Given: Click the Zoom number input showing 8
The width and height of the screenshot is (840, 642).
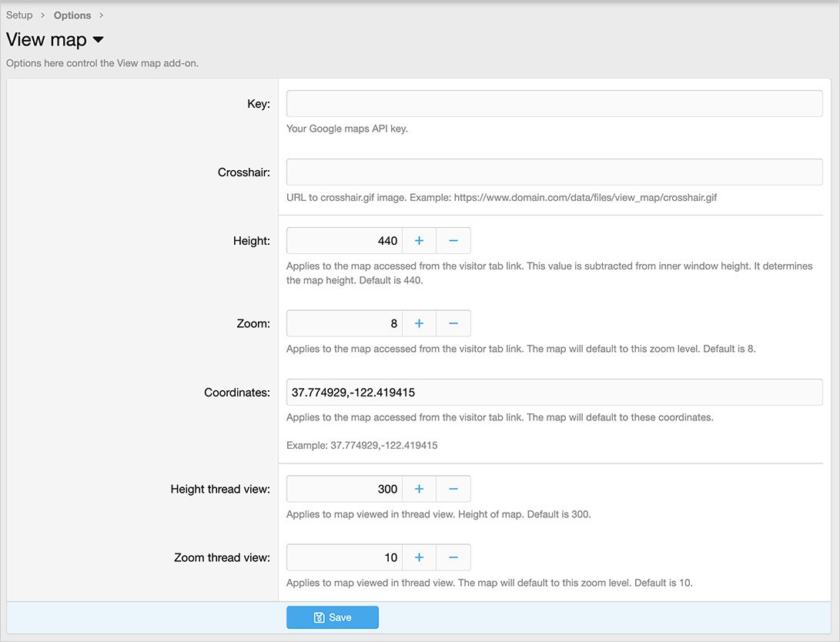Looking at the screenshot, I should 344,323.
